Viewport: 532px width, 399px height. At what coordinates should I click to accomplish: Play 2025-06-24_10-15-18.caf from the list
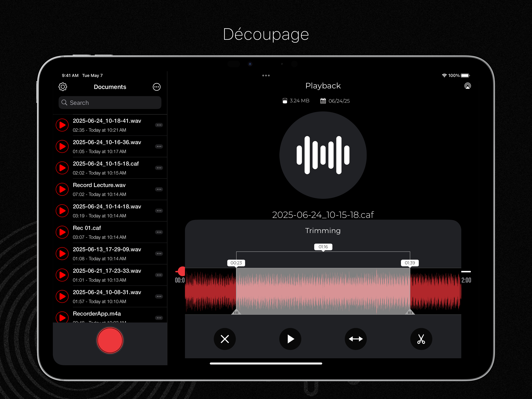point(62,168)
